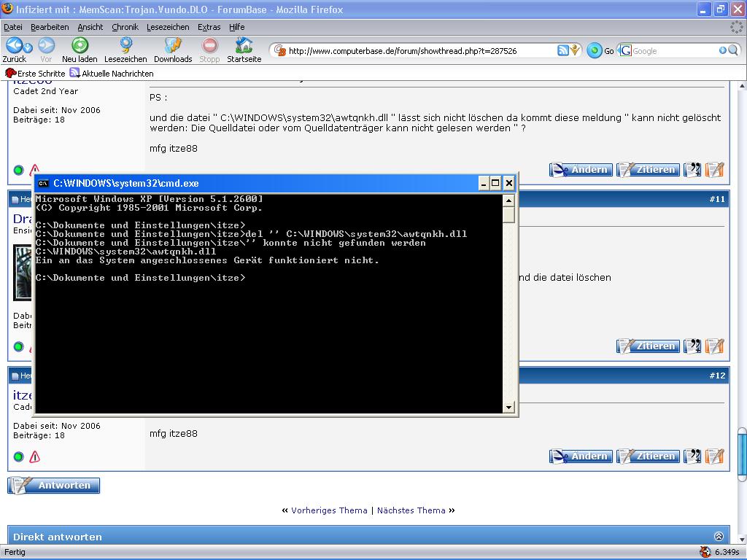Image resolution: width=747 pixels, height=560 pixels.
Task: Click red report warning icon in post #12
Action: pos(35,456)
